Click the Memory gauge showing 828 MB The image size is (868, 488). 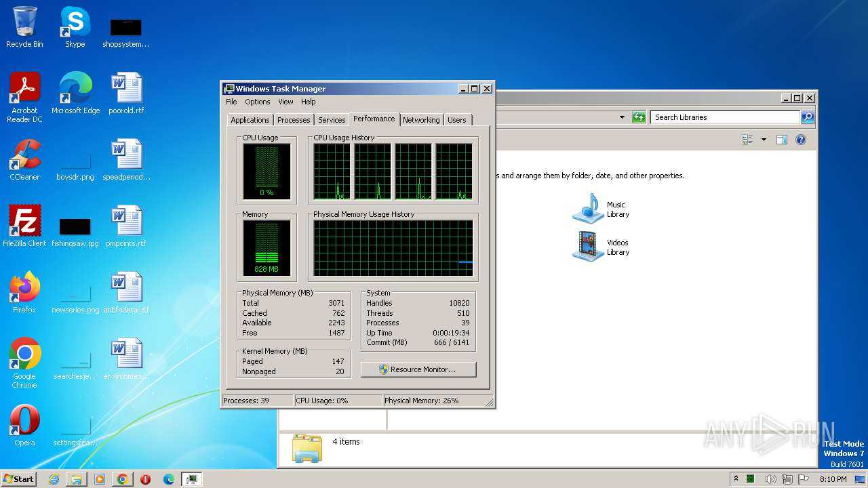[267, 248]
